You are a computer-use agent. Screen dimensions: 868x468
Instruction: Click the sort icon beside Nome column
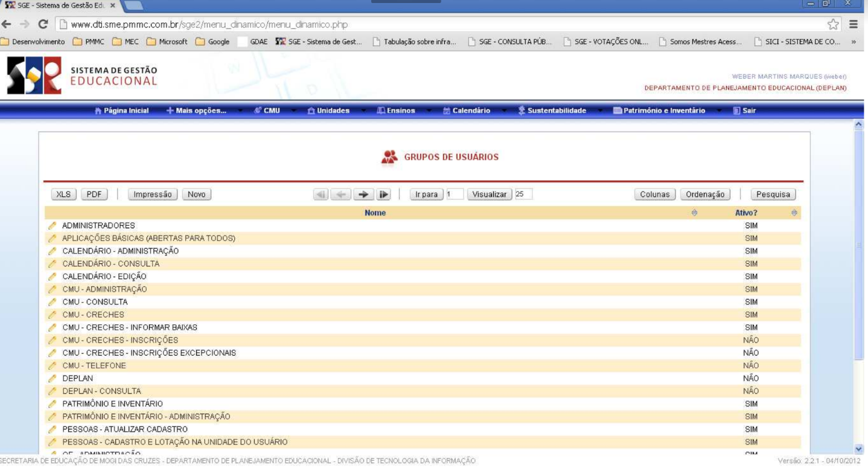694,213
